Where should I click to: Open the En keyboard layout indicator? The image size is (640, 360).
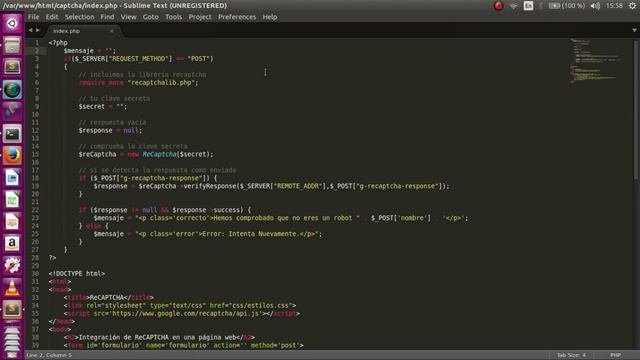click(528, 6)
